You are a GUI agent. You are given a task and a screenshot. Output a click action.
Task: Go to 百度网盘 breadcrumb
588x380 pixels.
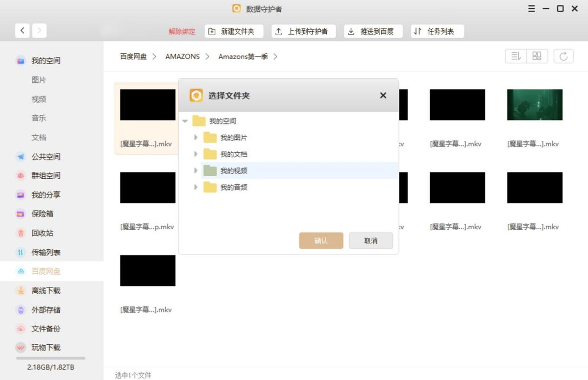pos(133,56)
